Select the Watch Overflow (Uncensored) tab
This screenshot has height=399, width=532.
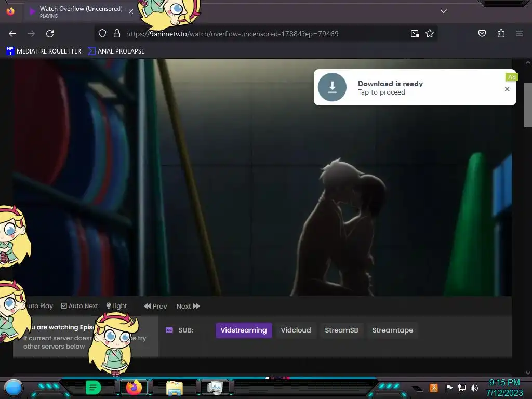(81, 11)
